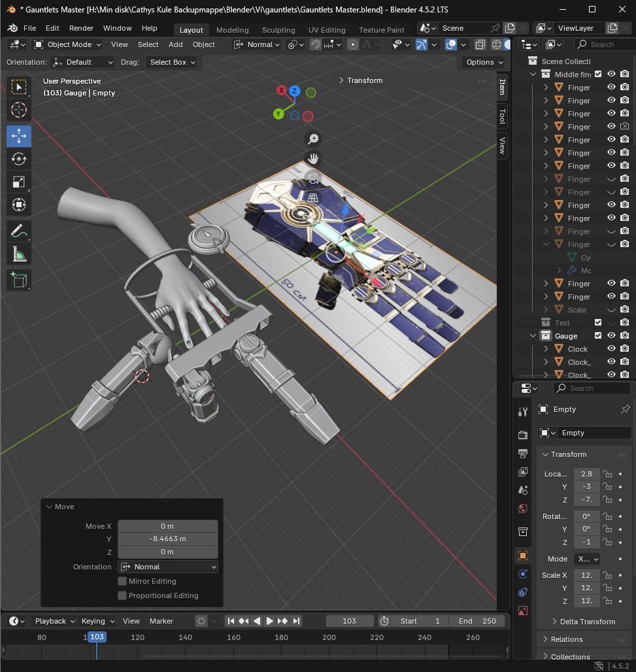Activate the Move tool

(x=18, y=136)
